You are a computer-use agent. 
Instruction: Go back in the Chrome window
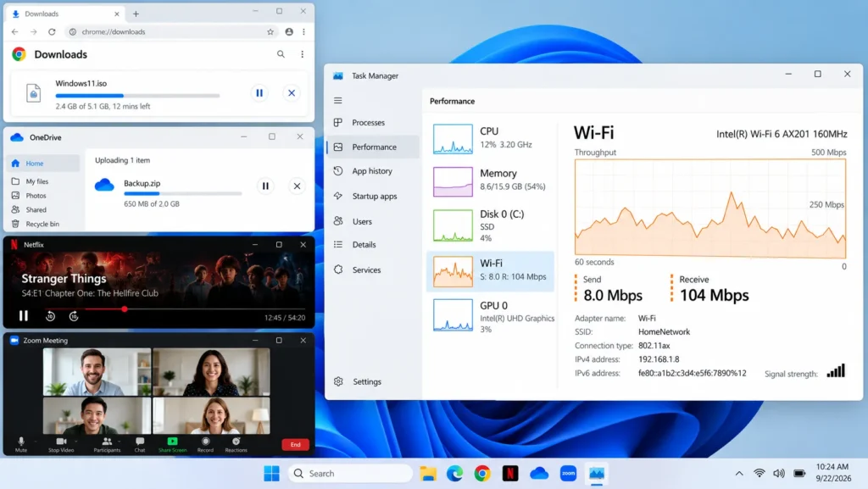coord(15,32)
